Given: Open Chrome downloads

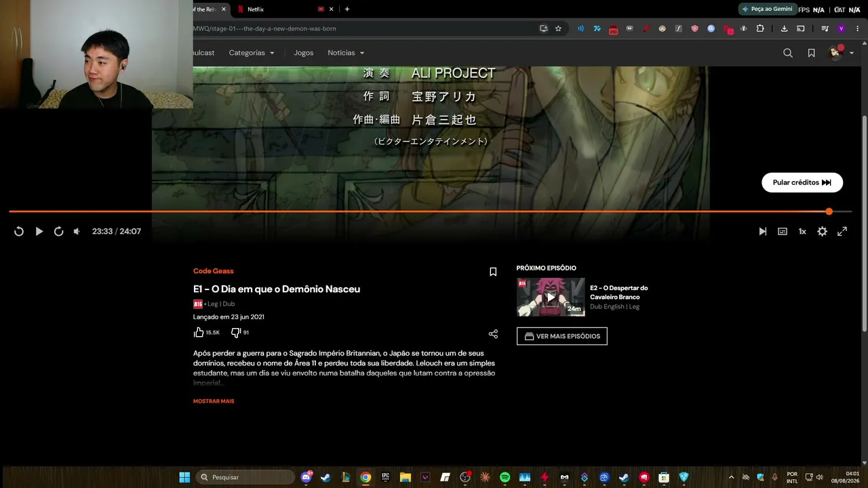Looking at the screenshot, I should coord(784,28).
